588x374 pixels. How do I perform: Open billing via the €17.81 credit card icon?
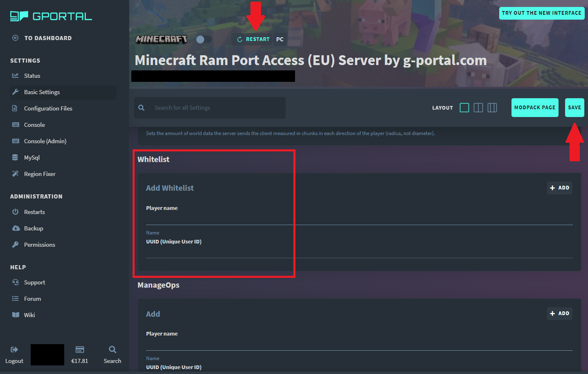(x=79, y=350)
